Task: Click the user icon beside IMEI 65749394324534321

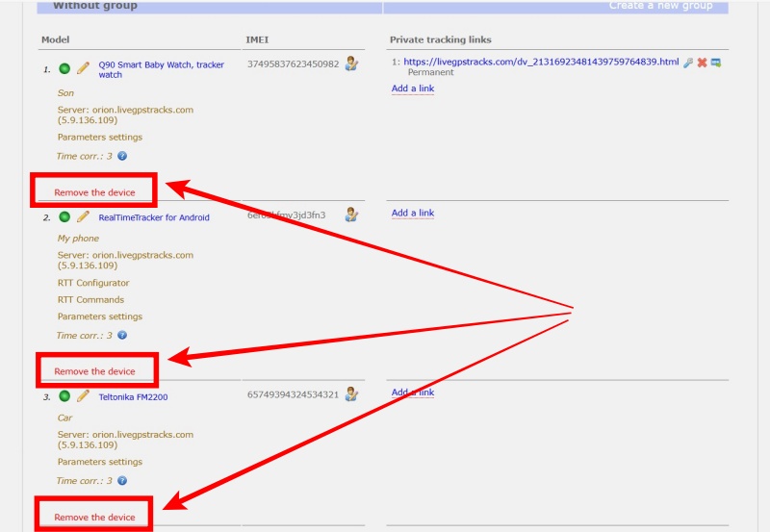Action: 352,393
